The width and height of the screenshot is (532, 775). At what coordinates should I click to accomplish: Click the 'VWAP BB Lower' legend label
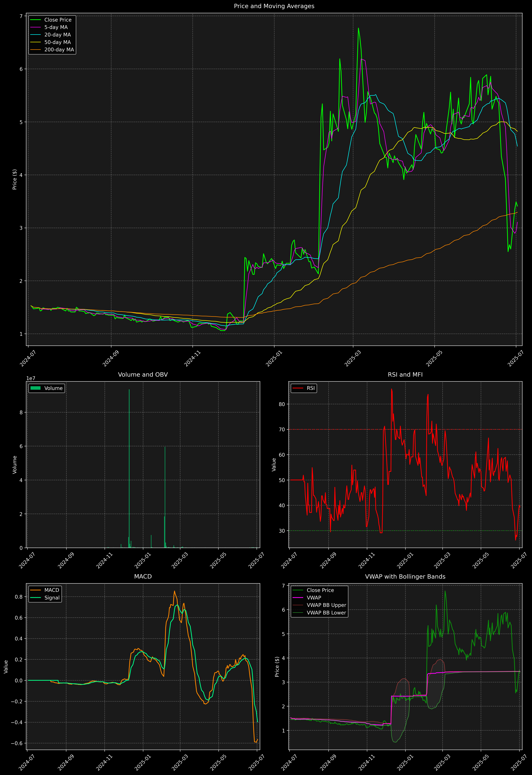(x=327, y=613)
